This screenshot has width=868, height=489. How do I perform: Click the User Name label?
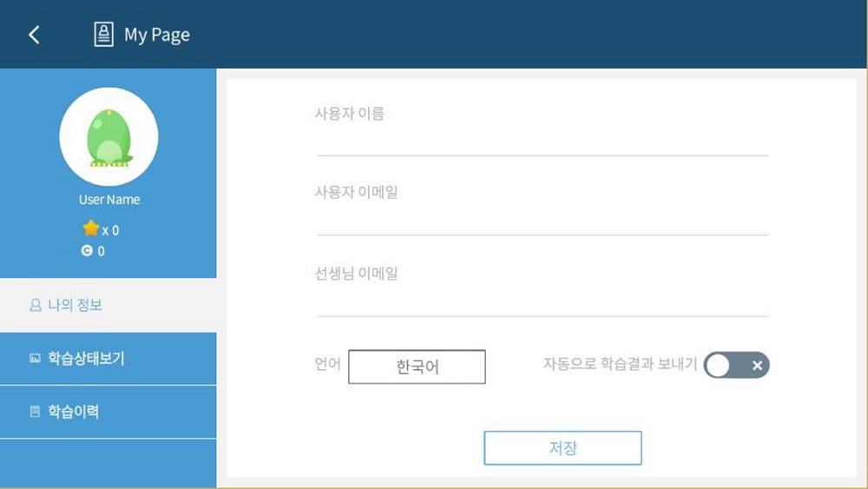(109, 200)
